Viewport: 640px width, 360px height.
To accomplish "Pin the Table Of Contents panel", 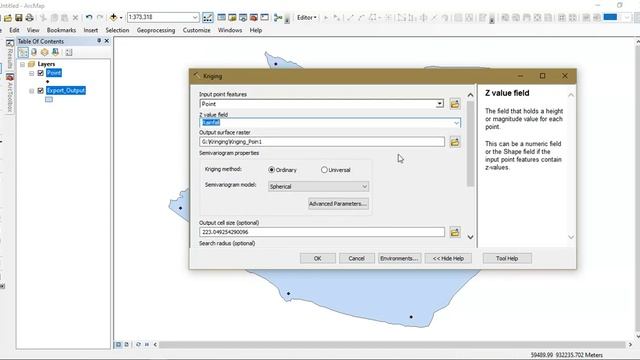I will tap(99, 41).
